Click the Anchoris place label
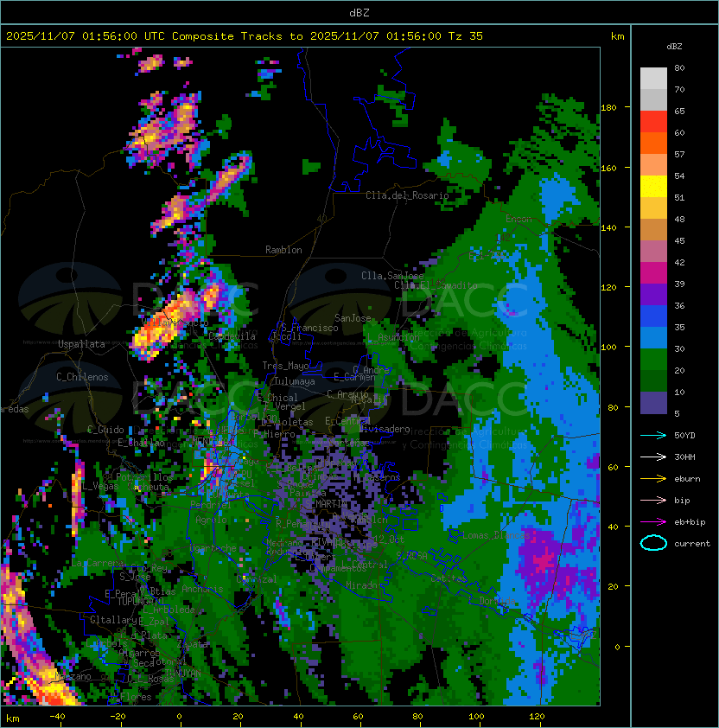Screen dimensions: 719x728 tap(202, 589)
